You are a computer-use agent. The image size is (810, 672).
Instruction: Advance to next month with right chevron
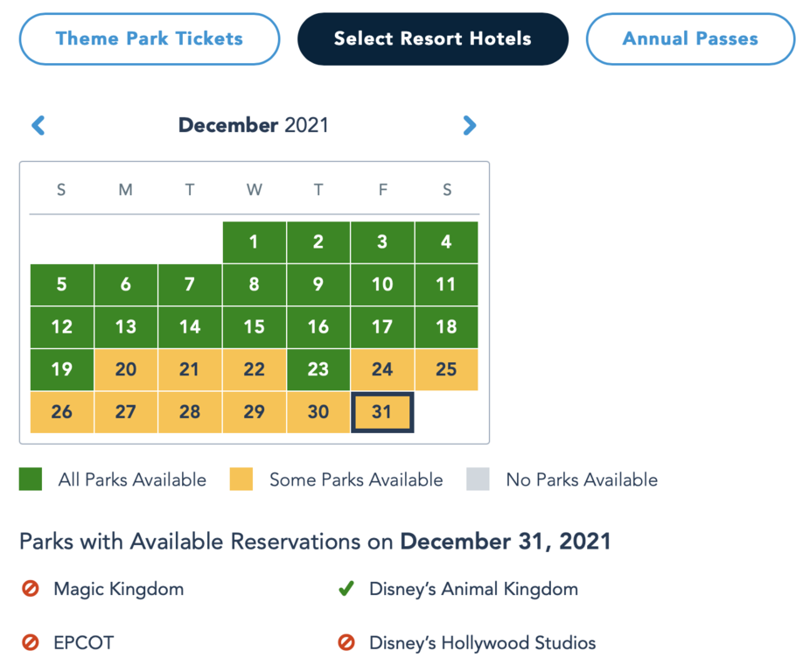pos(469,125)
